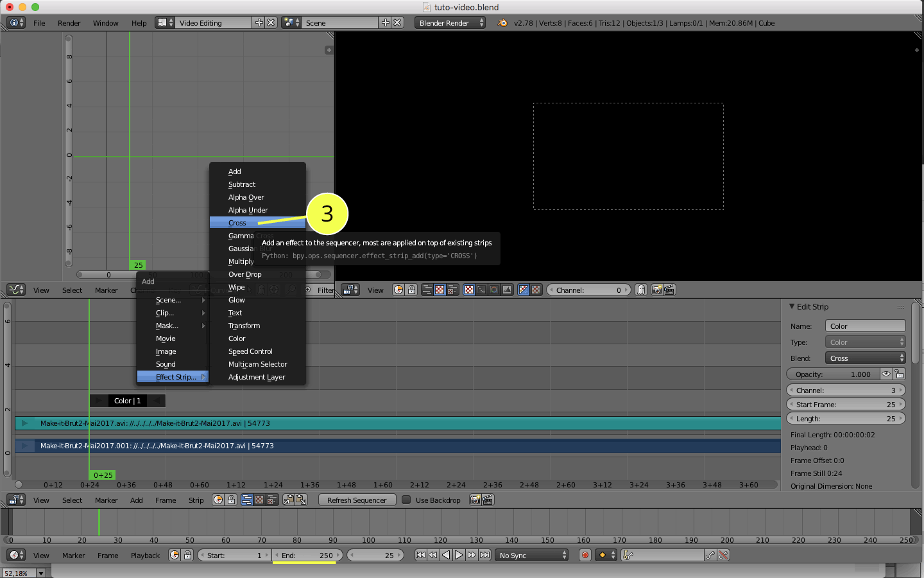This screenshot has width=924, height=578.
Task: Click the End frame field
Action: pos(309,555)
